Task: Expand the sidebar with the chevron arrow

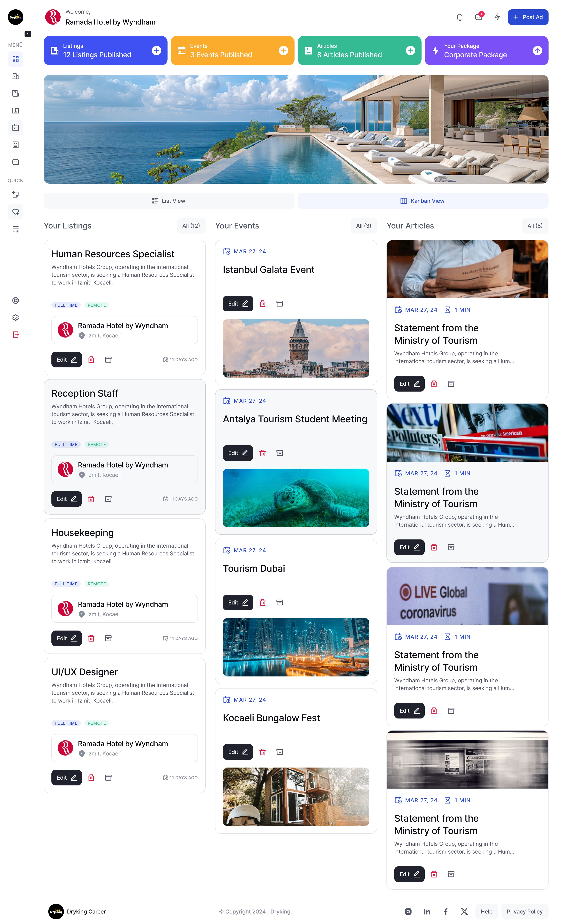Action: pyautogui.click(x=27, y=34)
